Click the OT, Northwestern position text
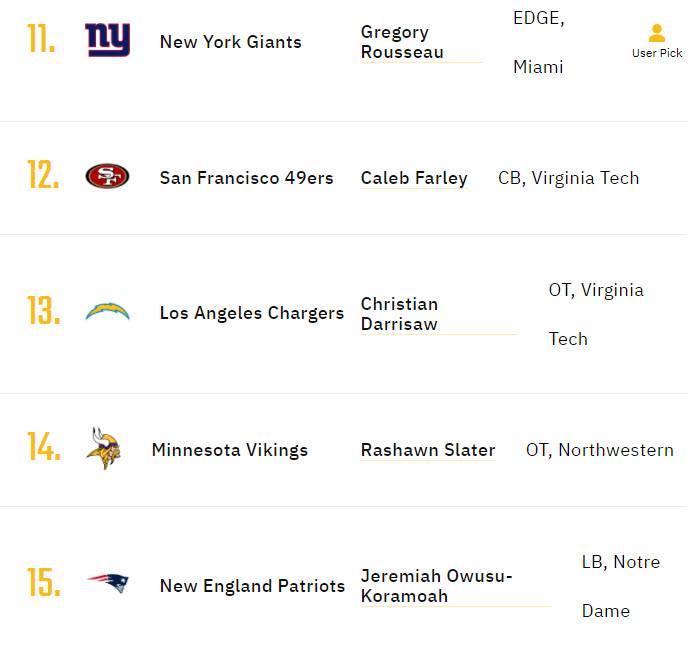The width and height of the screenshot is (693, 659). (600, 450)
